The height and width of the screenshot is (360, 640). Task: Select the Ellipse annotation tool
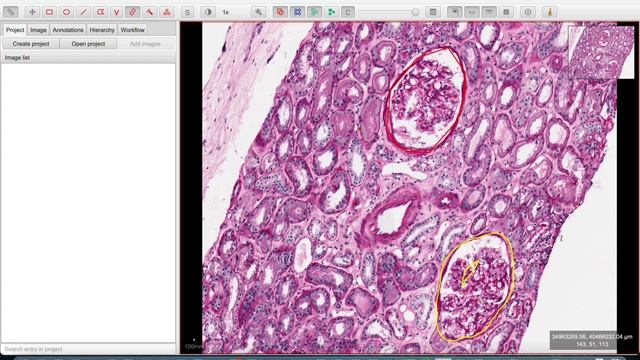point(67,12)
